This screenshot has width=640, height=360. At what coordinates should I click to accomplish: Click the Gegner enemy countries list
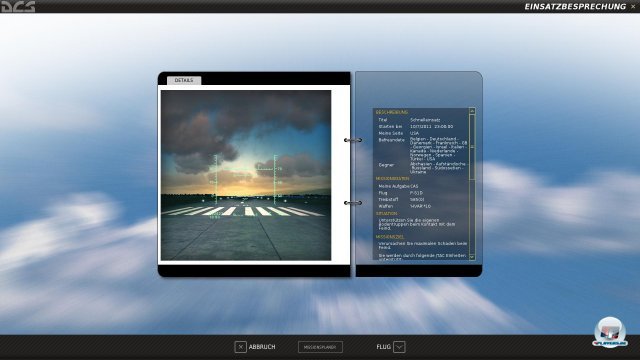point(438,168)
